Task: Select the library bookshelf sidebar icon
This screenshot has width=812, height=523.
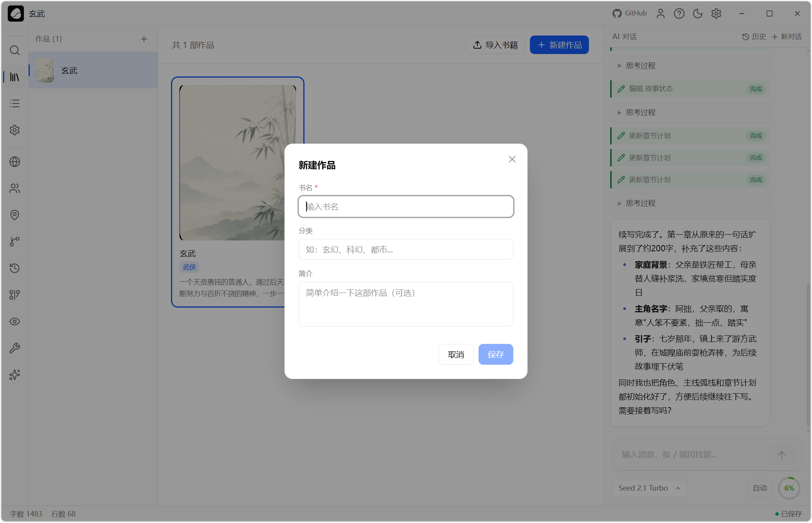Action: tap(15, 77)
